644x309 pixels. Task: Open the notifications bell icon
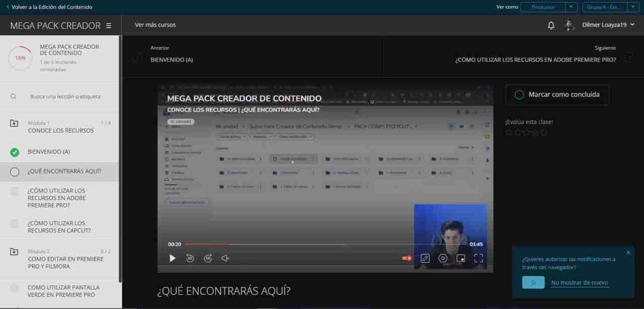point(550,25)
